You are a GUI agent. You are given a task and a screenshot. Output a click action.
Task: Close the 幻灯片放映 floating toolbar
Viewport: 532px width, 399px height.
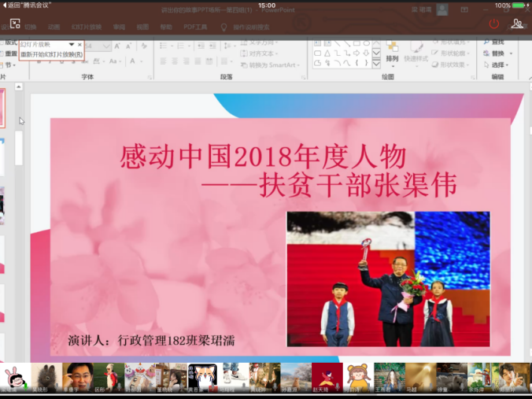[x=79, y=45]
